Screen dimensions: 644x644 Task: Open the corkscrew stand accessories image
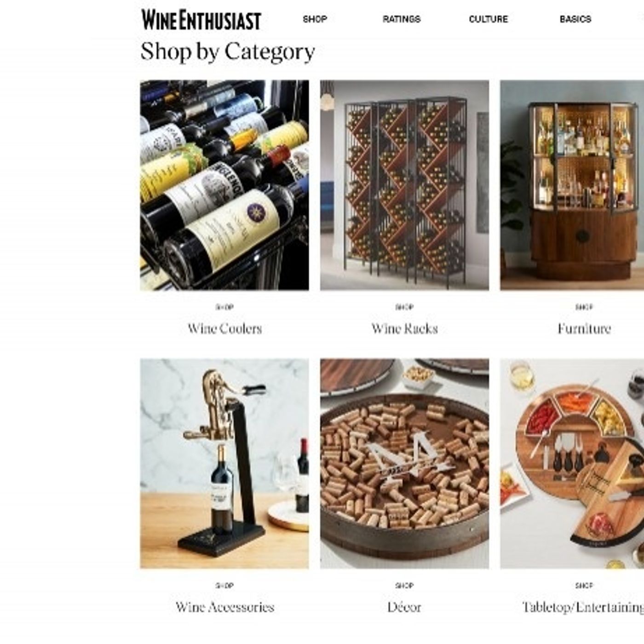(x=224, y=464)
